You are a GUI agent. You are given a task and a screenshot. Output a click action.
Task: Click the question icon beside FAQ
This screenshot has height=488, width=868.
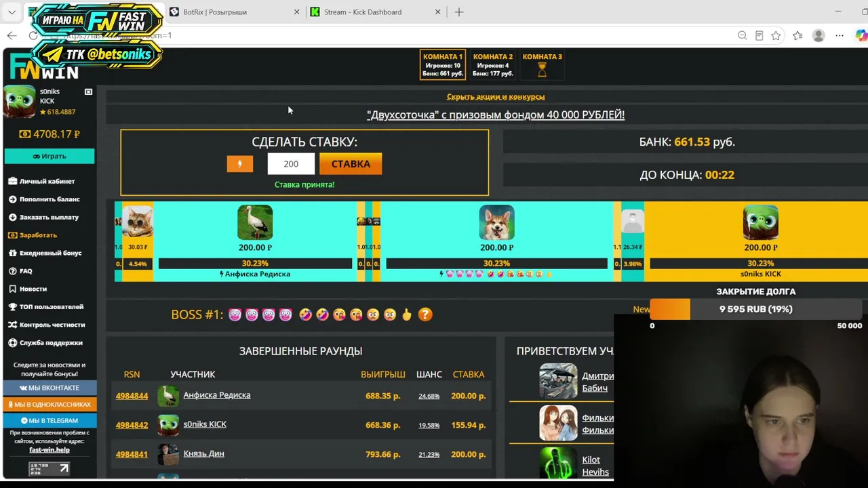(x=13, y=271)
